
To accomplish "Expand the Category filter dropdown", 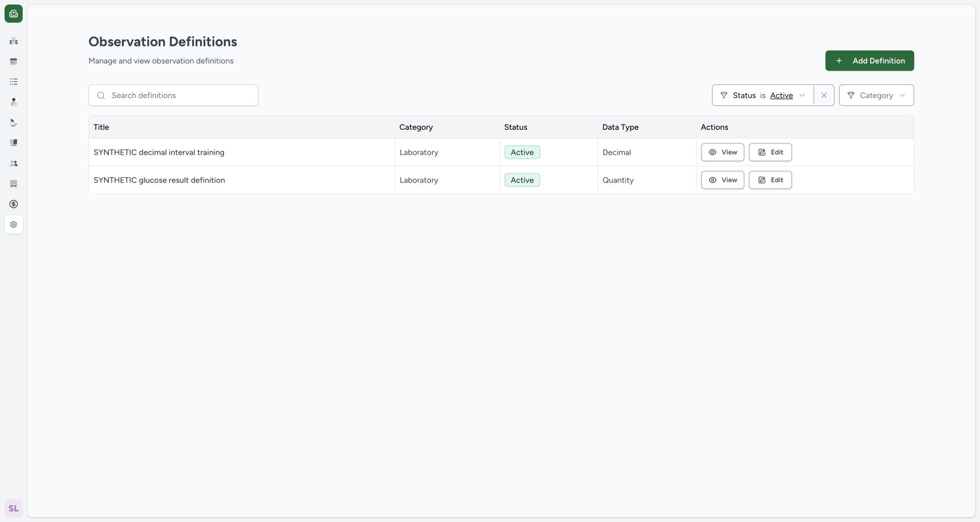I will point(876,95).
